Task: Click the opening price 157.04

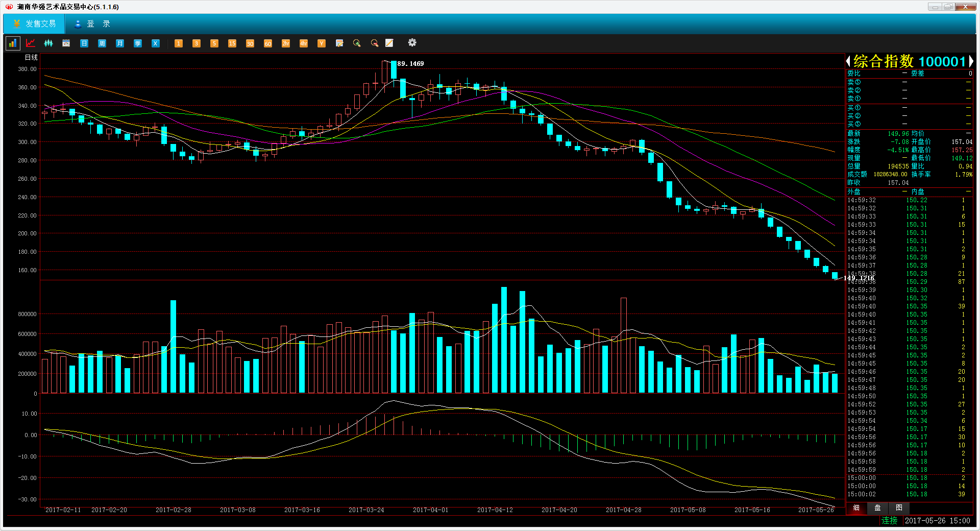Action: click(x=962, y=142)
